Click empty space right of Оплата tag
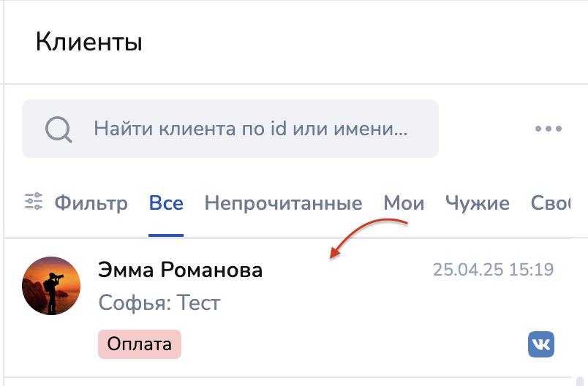 pyautogui.click(x=351, y=344)
